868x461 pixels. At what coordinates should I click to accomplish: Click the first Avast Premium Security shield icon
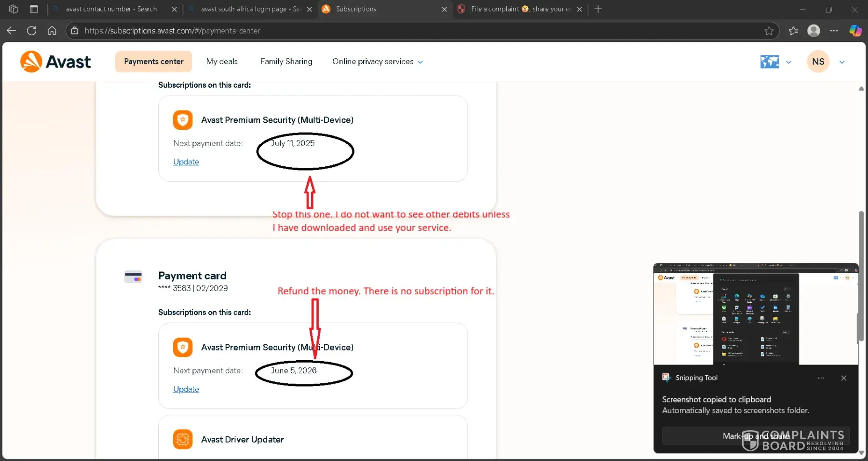(x=183, y=120)
